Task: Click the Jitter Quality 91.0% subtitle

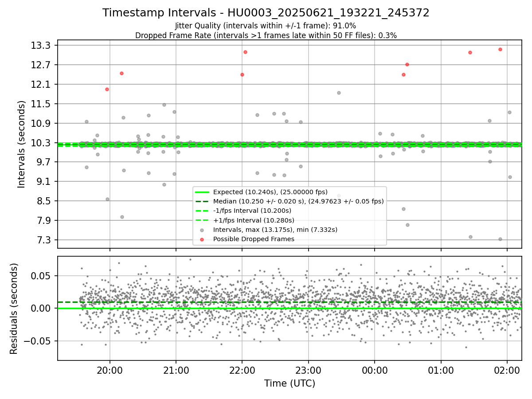Action: click(x=266, y=26)
